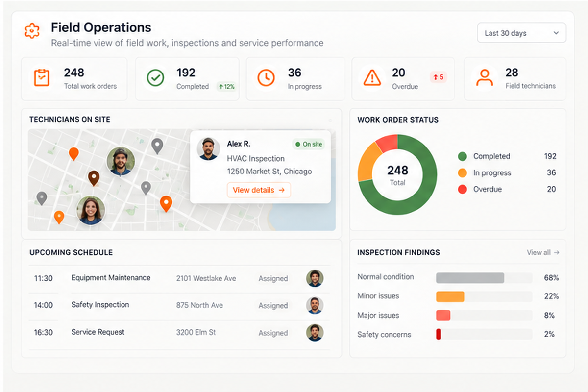Image resolution: width=588 pixels, height=392 pixels.
Task: Click the In progress clock icon
Action: [266, 77]
